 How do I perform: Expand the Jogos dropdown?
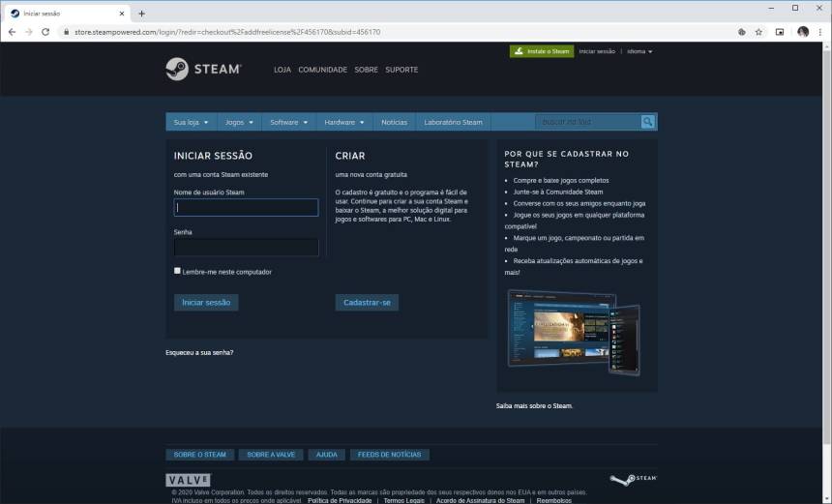(239, 122)
